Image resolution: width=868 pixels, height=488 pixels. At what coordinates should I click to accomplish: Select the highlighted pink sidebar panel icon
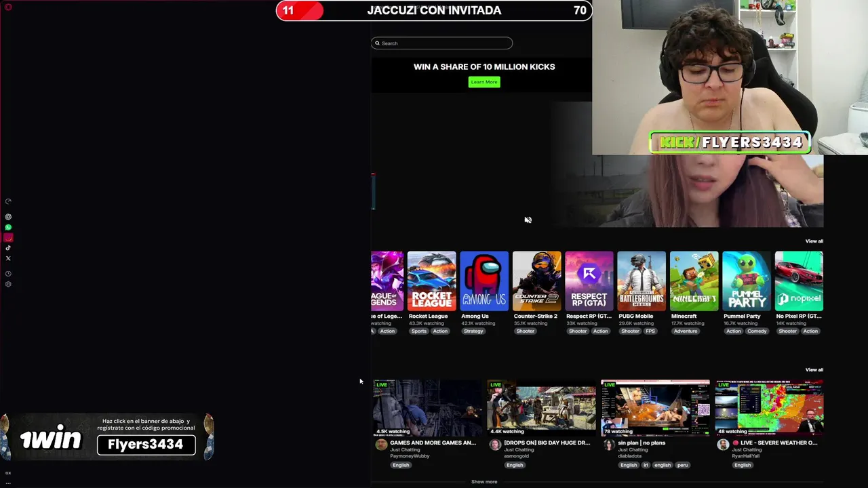click(8, 238)
